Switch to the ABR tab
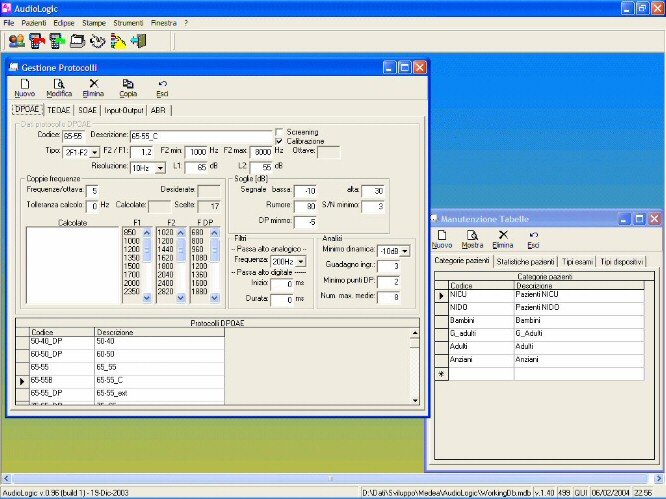 click(x=158, y=110)
